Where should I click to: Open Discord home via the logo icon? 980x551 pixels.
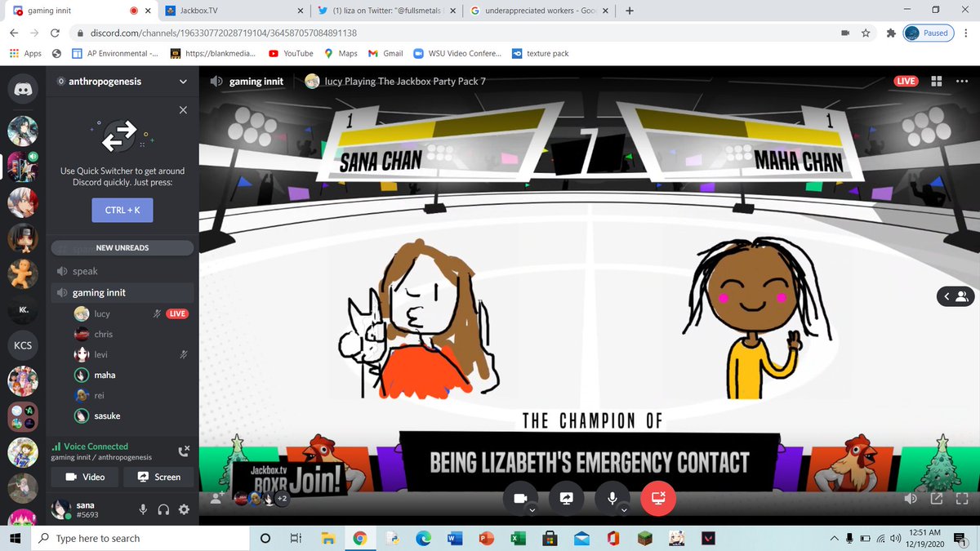23,89
